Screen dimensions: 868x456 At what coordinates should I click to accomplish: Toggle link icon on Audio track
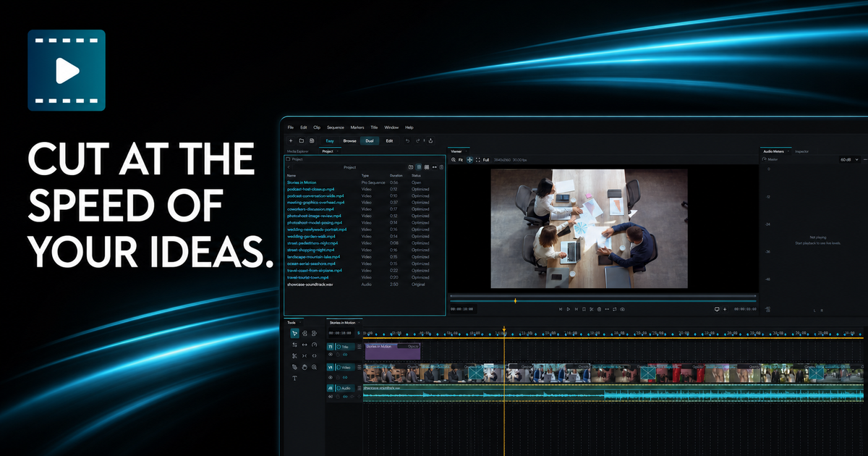point(345,396)
